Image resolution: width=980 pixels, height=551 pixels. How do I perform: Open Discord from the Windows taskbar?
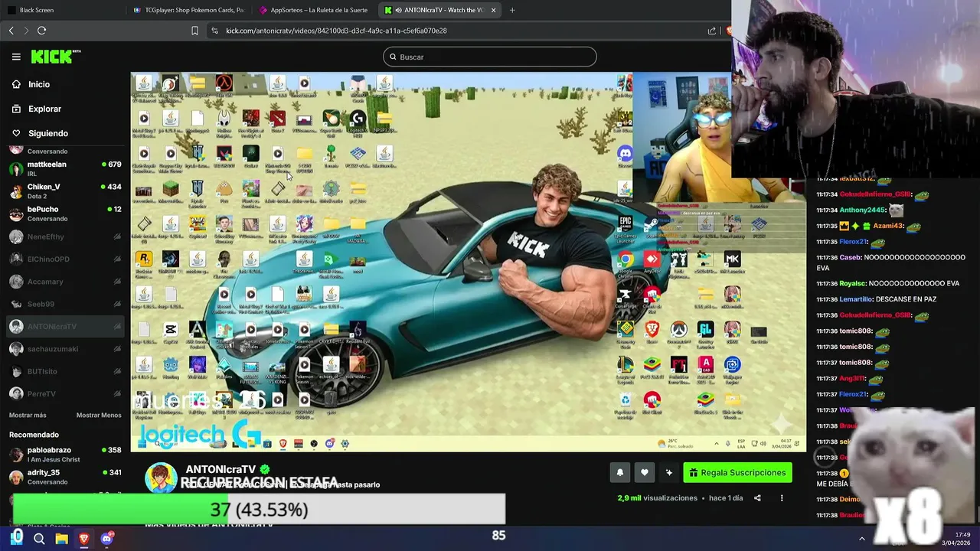(106, 539)
